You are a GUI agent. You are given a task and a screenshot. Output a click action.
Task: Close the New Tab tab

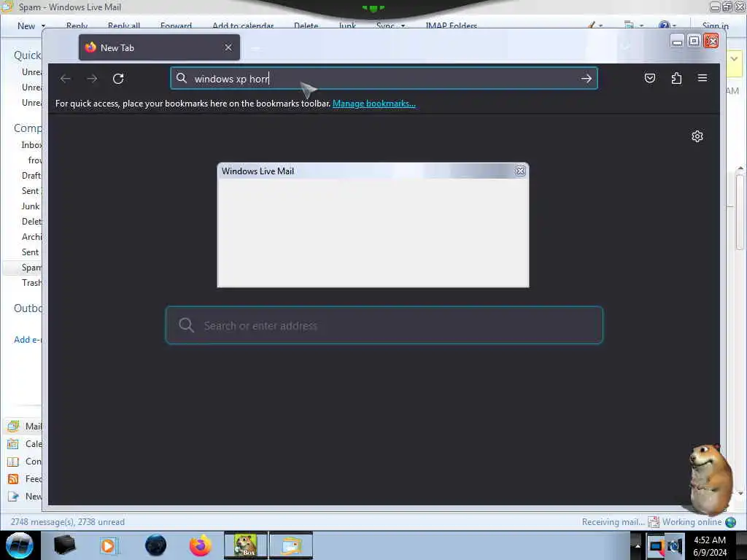click(228, 47)
